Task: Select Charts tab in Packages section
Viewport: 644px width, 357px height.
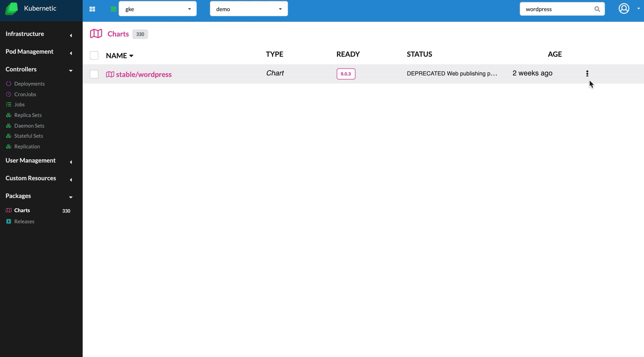Action: (22, 210)
